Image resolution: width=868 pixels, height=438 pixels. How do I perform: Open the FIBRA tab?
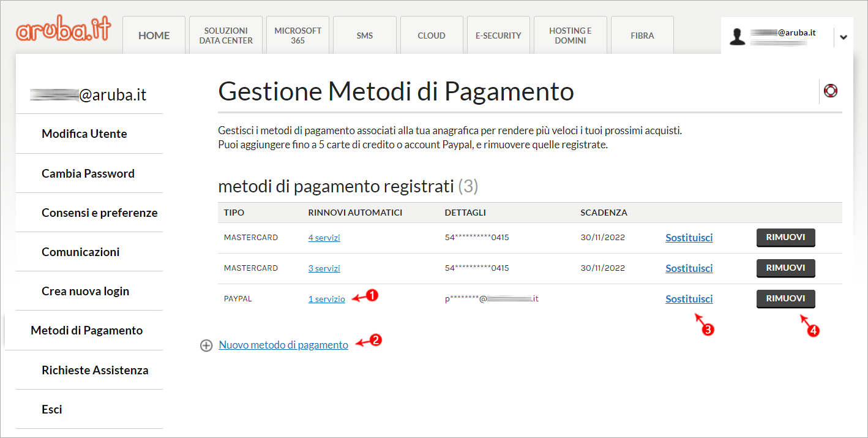point(642,36)
